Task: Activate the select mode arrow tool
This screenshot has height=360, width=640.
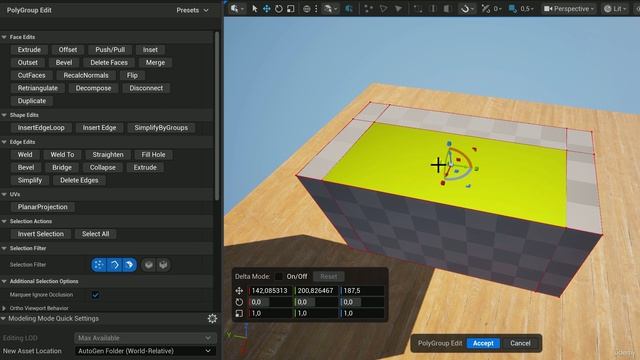Action: click(255, 9)
